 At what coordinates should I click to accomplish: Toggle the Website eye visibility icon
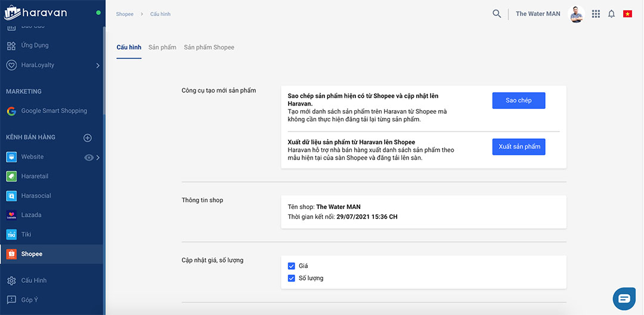pyautogui.click(x=89, y=157)
